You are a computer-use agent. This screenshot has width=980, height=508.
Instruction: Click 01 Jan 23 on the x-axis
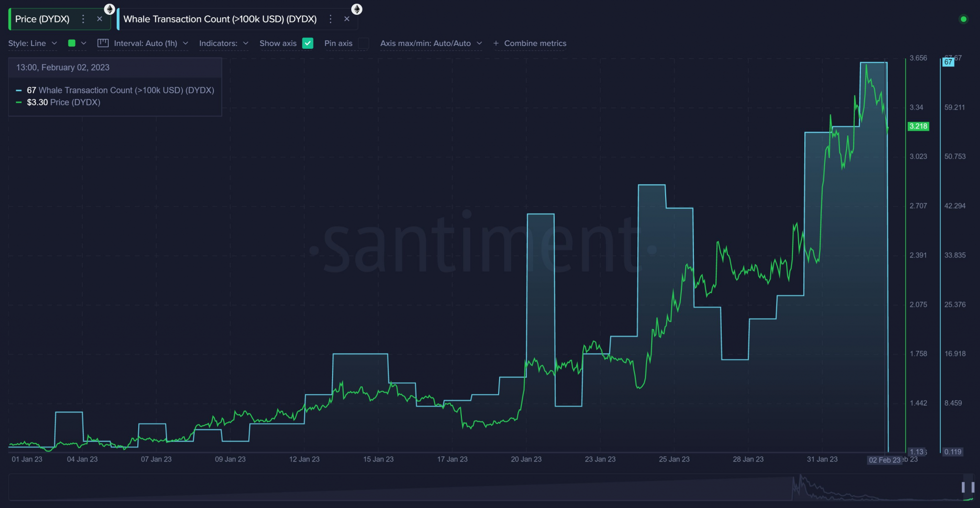(27, 459)
